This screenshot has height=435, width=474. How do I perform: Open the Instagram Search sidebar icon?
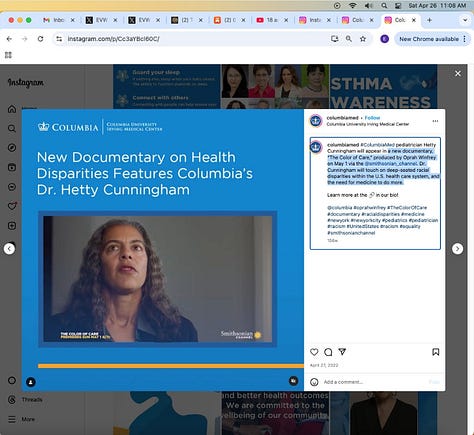[x=12, y=128]
